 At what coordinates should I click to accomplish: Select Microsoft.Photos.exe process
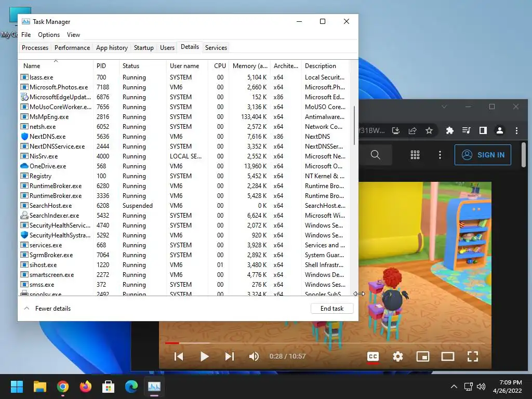185,87
